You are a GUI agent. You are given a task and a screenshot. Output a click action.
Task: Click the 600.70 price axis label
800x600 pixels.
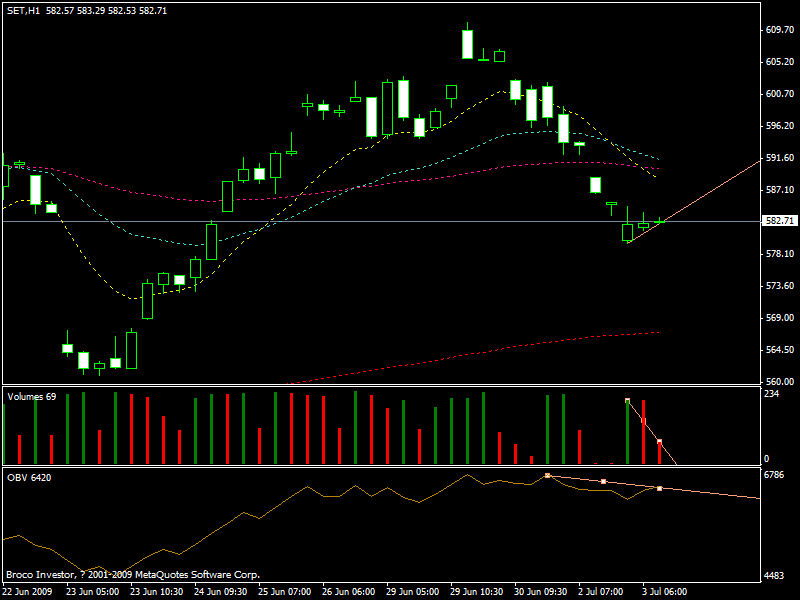[x=780, y=94]
